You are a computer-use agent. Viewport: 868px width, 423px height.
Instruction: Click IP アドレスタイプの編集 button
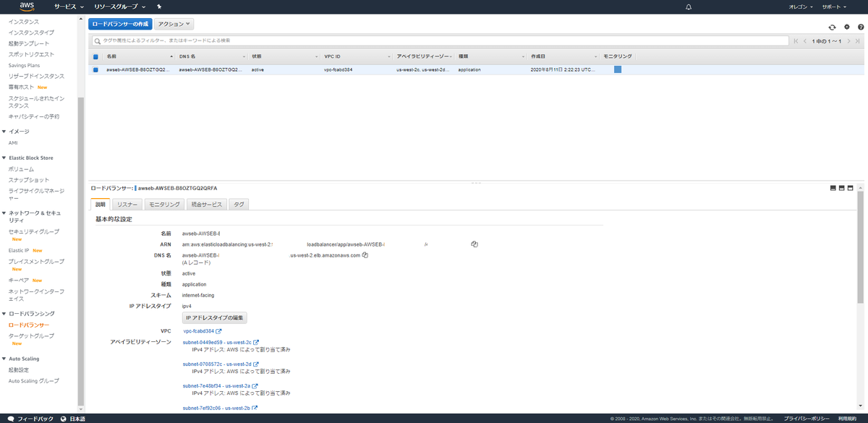(x=215, y=317)
